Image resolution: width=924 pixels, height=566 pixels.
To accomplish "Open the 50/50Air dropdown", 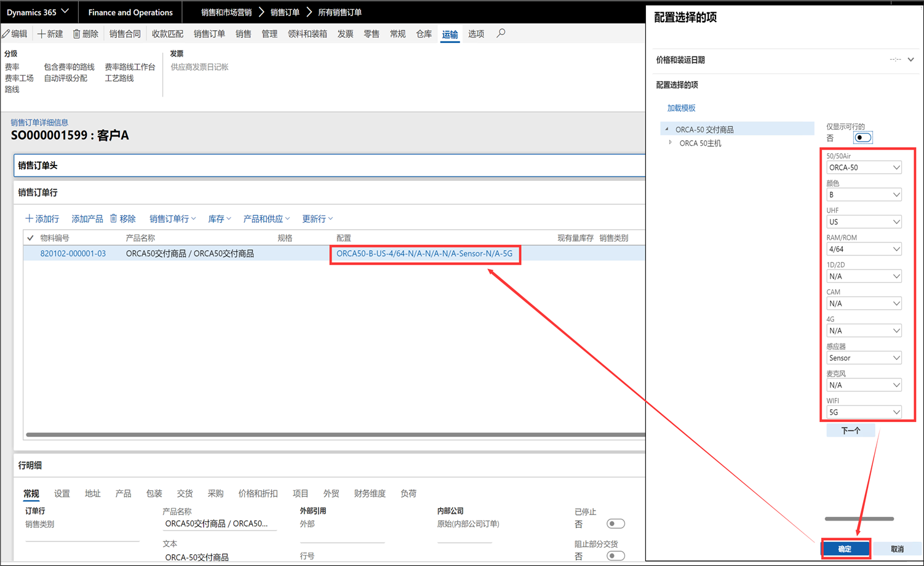I will pos(864,167).
